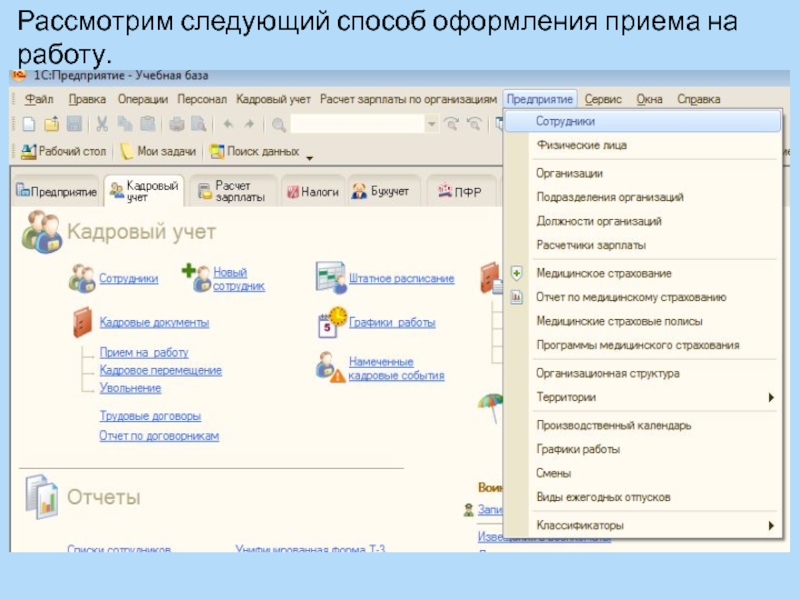This screenshot has height=600, width=800.
Task: Click the red Кадровые документы folder icon
Action: point(82,322)
